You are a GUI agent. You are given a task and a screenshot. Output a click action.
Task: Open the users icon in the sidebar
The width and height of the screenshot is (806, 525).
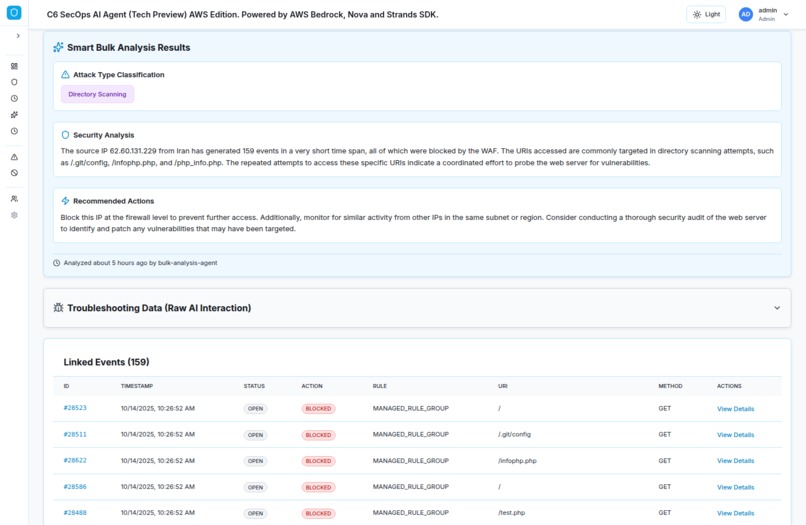[x=14, y=198]
